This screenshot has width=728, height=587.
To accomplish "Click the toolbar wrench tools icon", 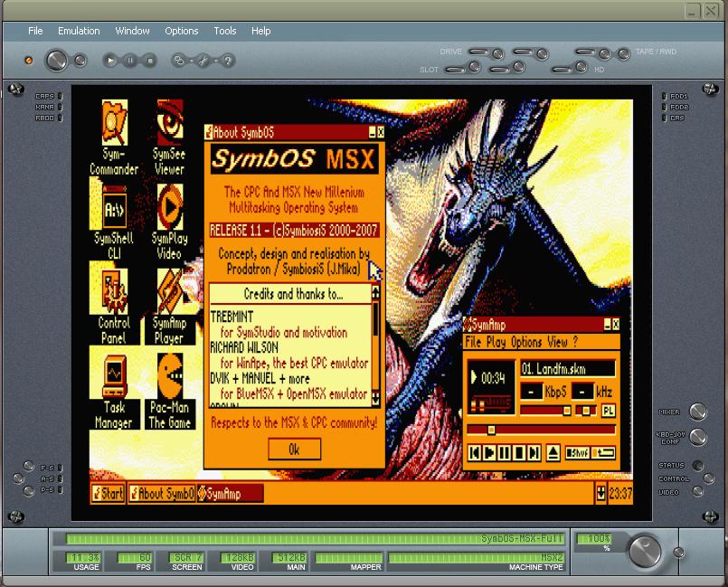I will point(203,61).
